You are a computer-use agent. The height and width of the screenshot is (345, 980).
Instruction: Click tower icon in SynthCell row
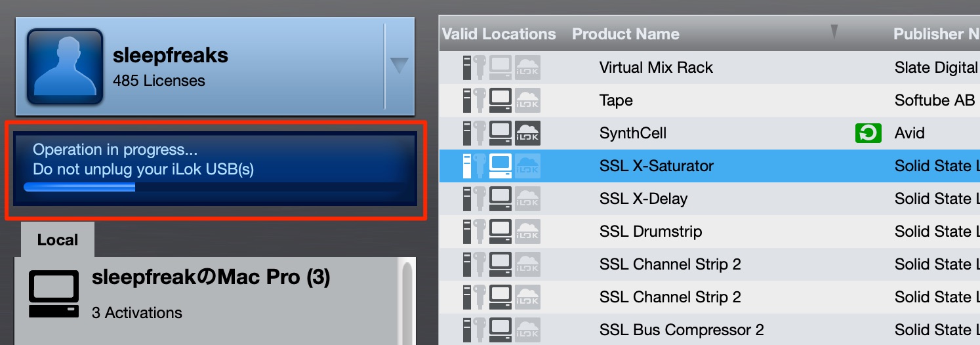point(467,133)
